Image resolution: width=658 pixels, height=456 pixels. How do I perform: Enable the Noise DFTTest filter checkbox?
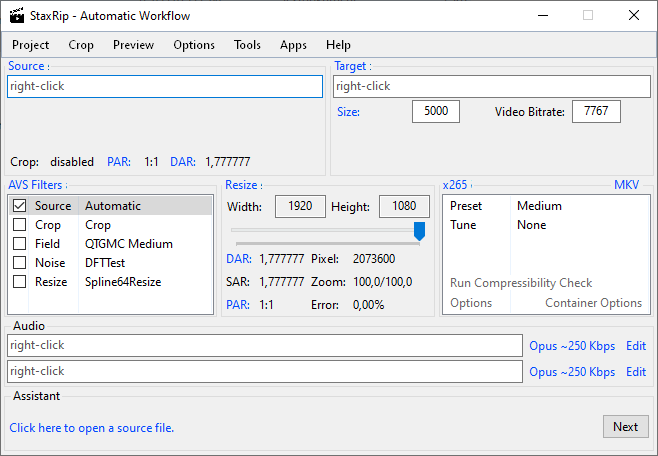coord(19,263)
